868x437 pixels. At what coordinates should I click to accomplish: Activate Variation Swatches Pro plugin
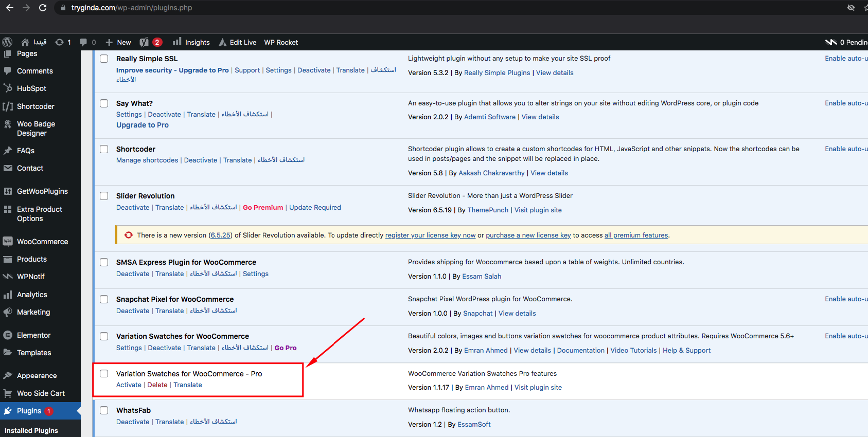pyautogui.click(x=129, y=385)
